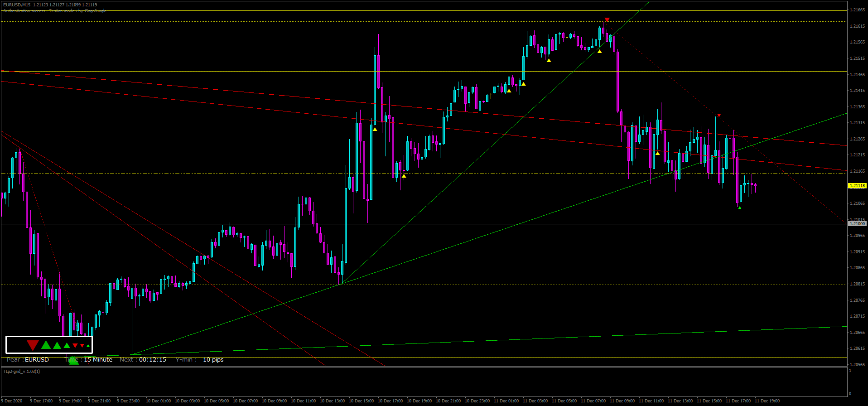
Task: Click the 1.21665 price axis label
Action: coord(858,10)
